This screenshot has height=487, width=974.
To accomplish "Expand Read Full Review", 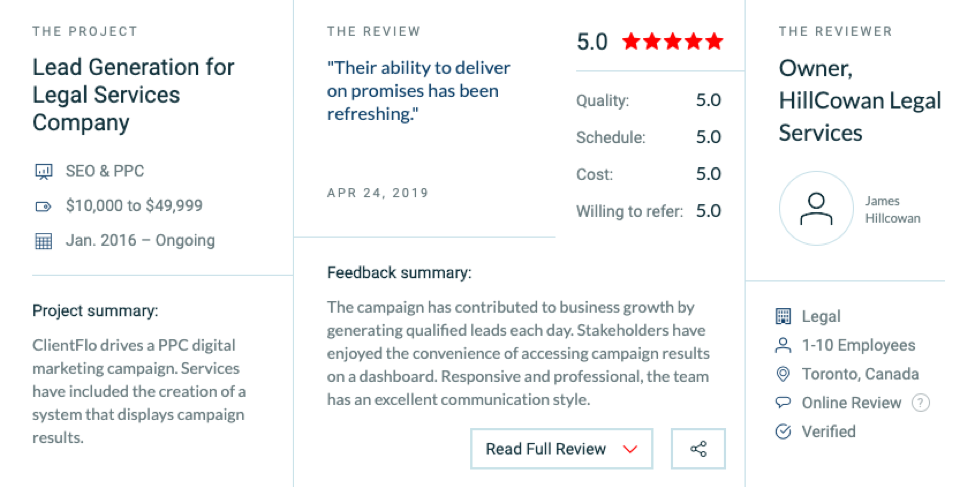I will 562,448.
